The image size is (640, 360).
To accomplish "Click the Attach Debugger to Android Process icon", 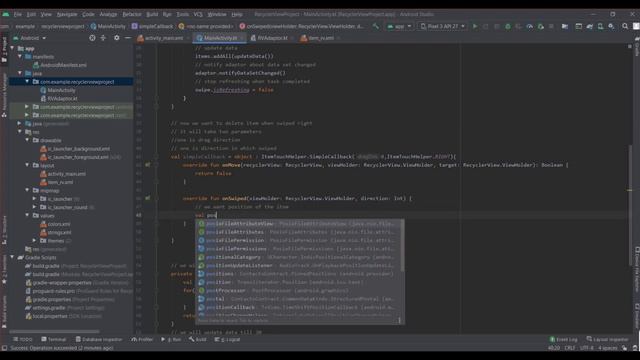I will 541,26.
